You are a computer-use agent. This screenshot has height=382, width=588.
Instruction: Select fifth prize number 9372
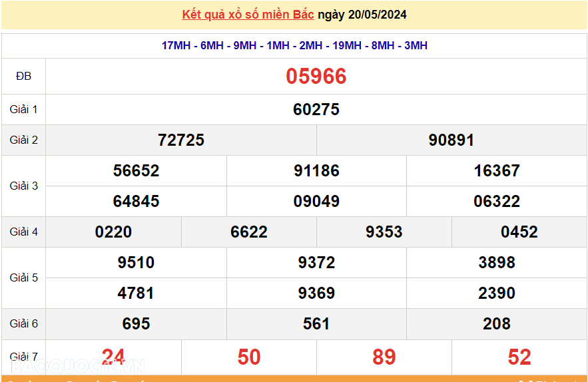point(316,262)
